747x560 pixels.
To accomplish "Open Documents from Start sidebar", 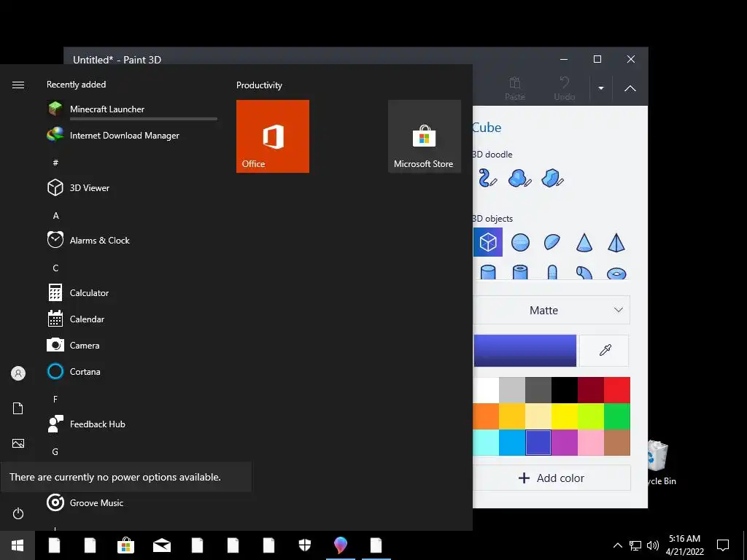I will point(18,408).
